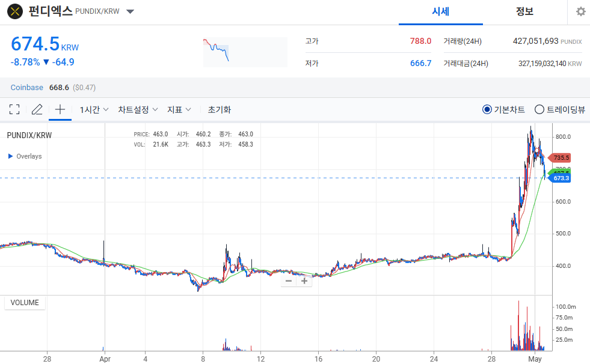Expand 차트설정 chart settings dropdown
Viewport: 590px width, 364px height.
(138, 110)
